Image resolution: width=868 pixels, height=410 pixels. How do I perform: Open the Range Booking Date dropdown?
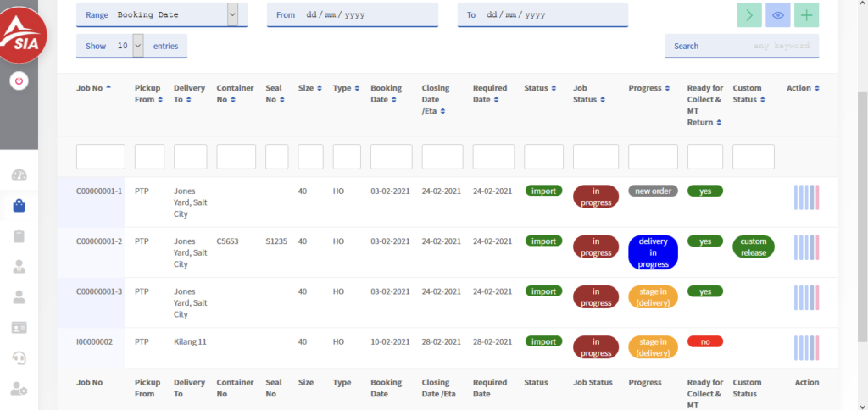pos(232,14)
